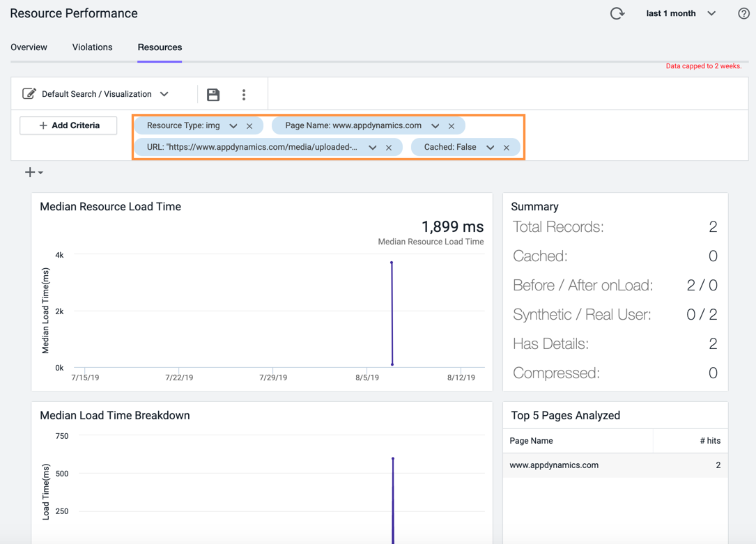Viewport: 756px width, 544px height.
Task: Click the save search floppy disk icon
Action: point(213,95)
